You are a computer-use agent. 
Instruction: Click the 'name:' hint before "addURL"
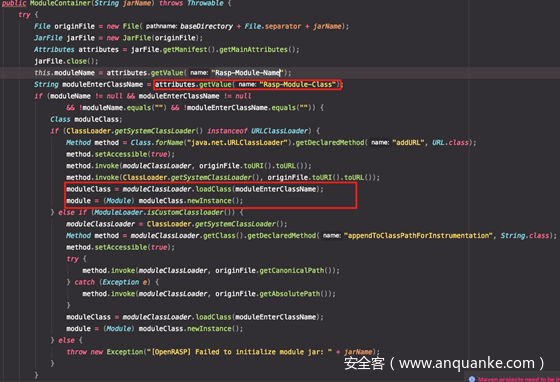click(x=379, y=143)
